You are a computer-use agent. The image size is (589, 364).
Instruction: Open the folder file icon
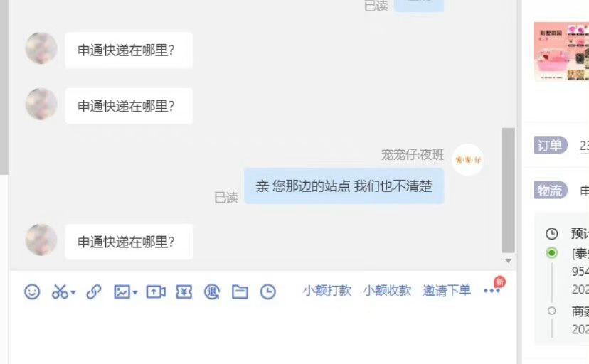[x=240, y=291]
